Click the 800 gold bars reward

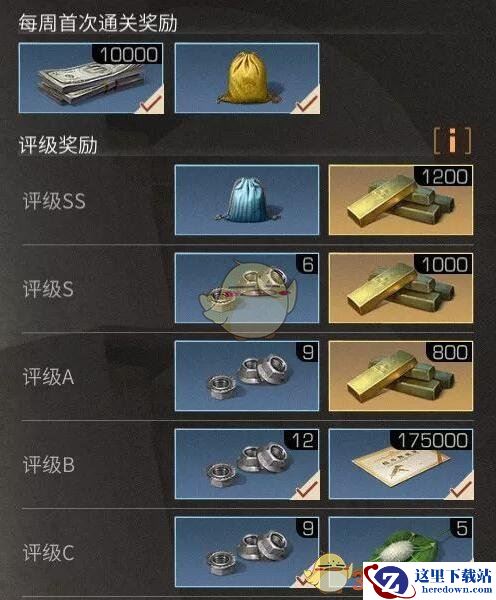coord(401,376)
